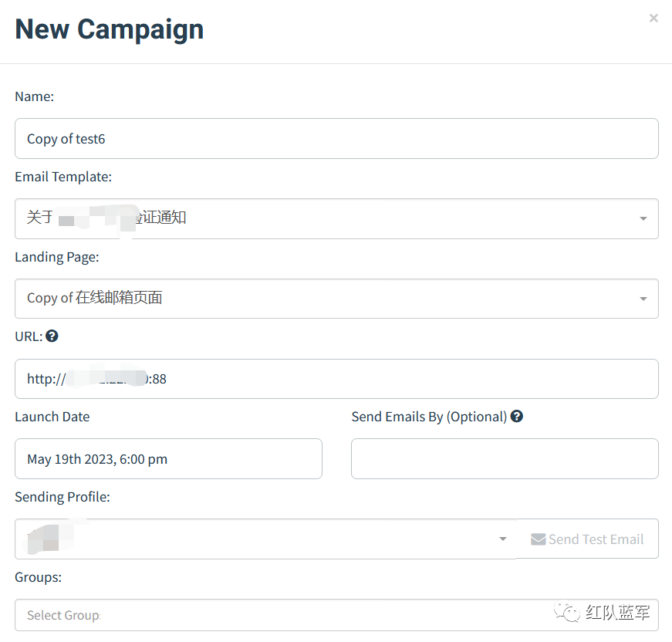The width and height of the screenshot is (672, 642).
Task: Expand the Email Template dropdown arrow
Action: pyautogui.click(x=643, y=219)
